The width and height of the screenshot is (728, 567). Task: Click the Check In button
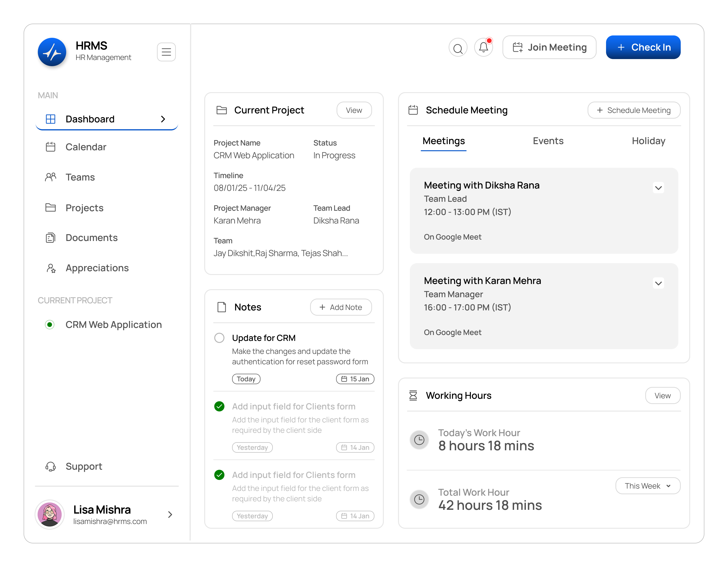tap(643, 47)
